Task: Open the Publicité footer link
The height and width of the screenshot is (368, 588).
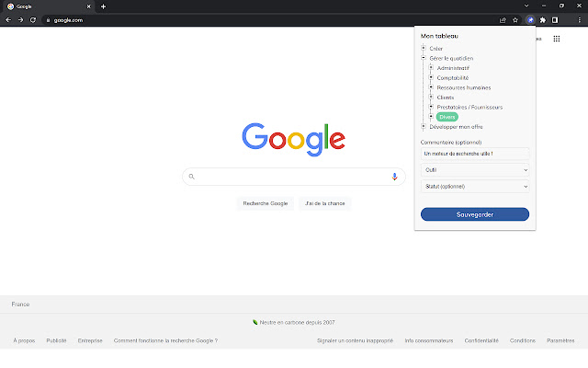Action: (x=56, y=340)
